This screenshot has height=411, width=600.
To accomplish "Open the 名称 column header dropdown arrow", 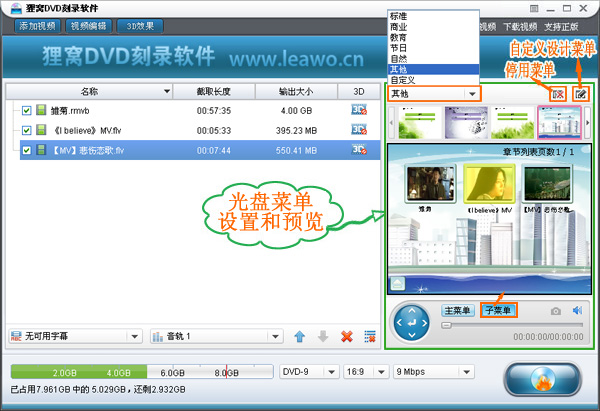I will (x=166, y=91).
